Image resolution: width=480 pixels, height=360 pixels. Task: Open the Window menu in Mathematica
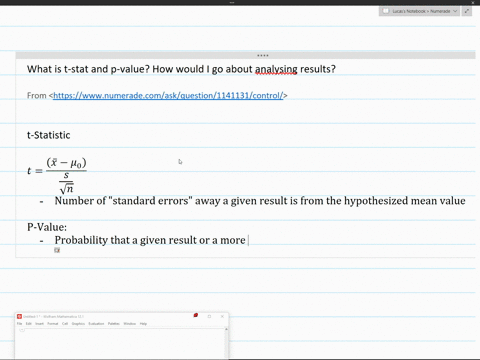pyautogui.click(x=130, y=324)
